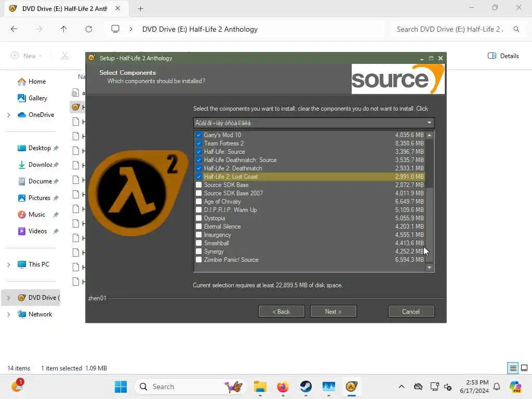Click the component list scroll-up arrow

[x=430, y=135]
